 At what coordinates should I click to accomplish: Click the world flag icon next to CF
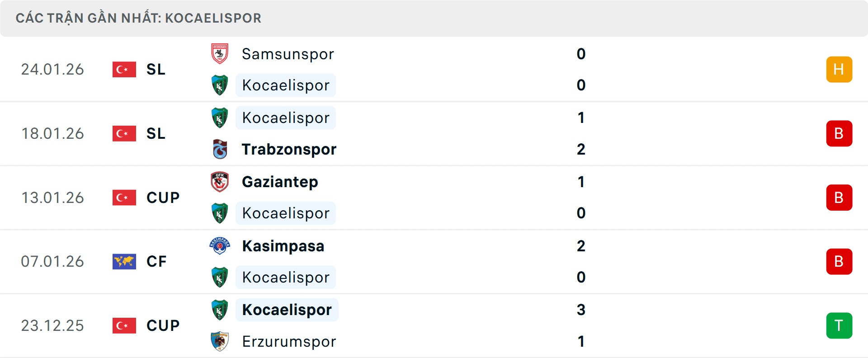(124, 261)
